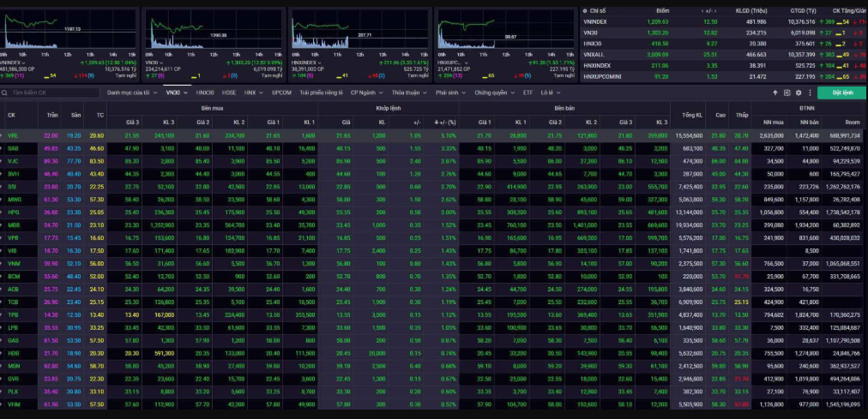Click the HNXUPCOM mini chart
This screenshot has height=419, width=868.
tap(506, 30)
